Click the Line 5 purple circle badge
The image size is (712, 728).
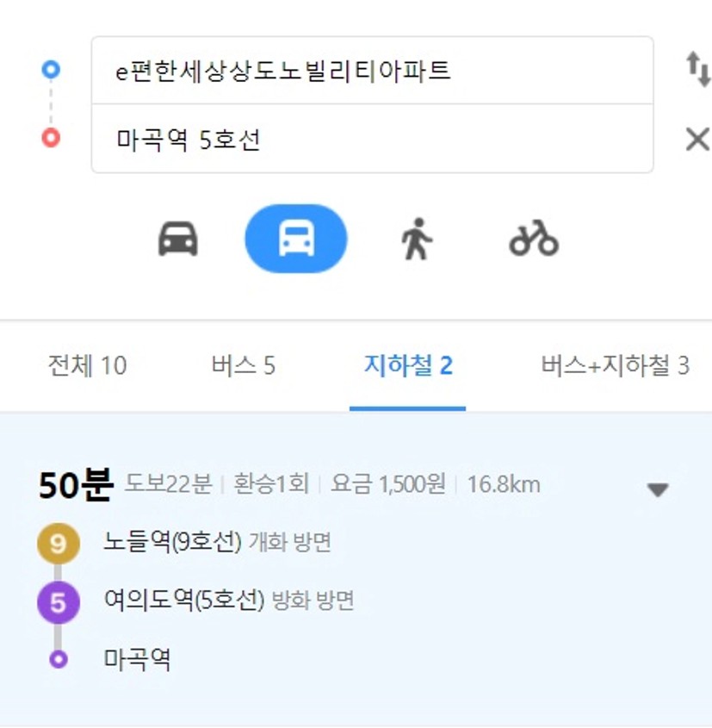click(59, 602)
